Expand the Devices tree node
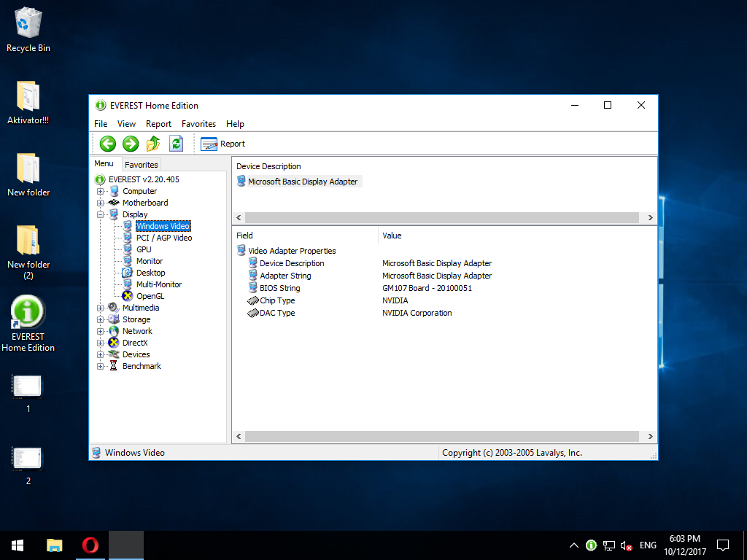Image resolution: width=747 pixels, height=560 pixels. coord(100,355)
